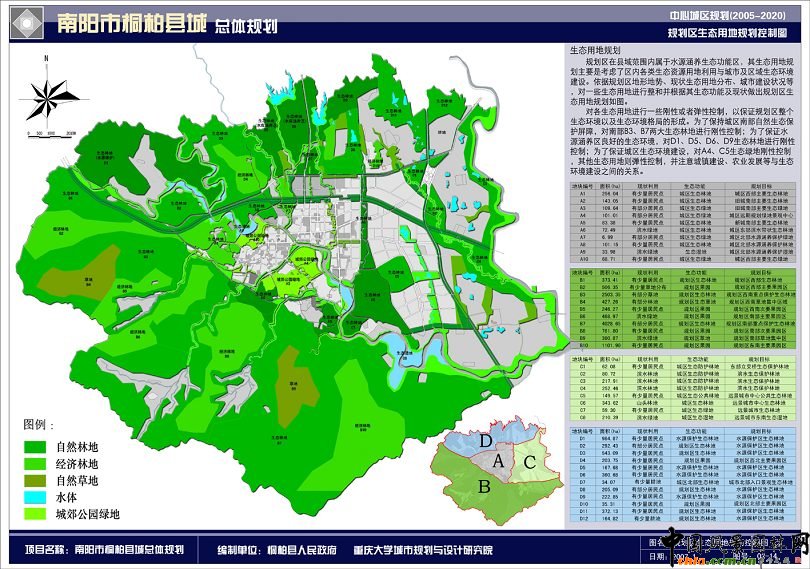
Task: Click the 经济林地 green legend swatch
Action: 36,464
